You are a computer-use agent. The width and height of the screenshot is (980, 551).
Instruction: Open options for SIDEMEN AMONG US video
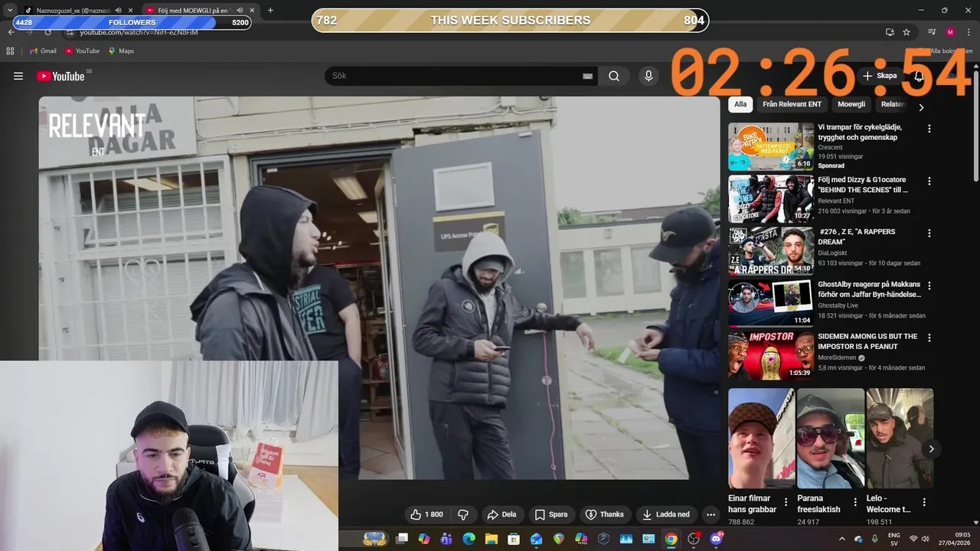coord(929,337)
